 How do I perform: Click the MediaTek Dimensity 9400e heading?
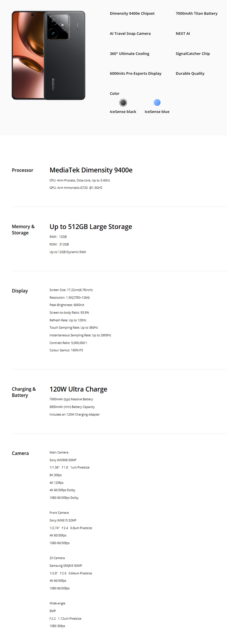(91, 170)
